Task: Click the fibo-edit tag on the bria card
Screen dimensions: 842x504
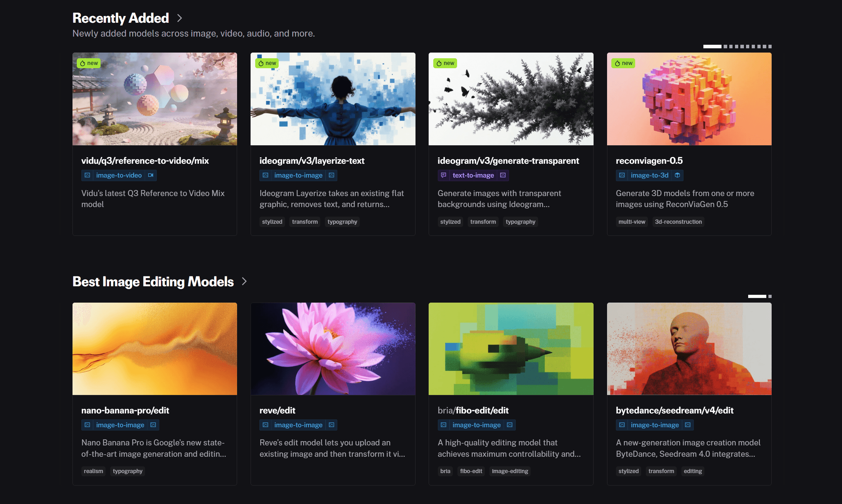Action: pos(471,471)
